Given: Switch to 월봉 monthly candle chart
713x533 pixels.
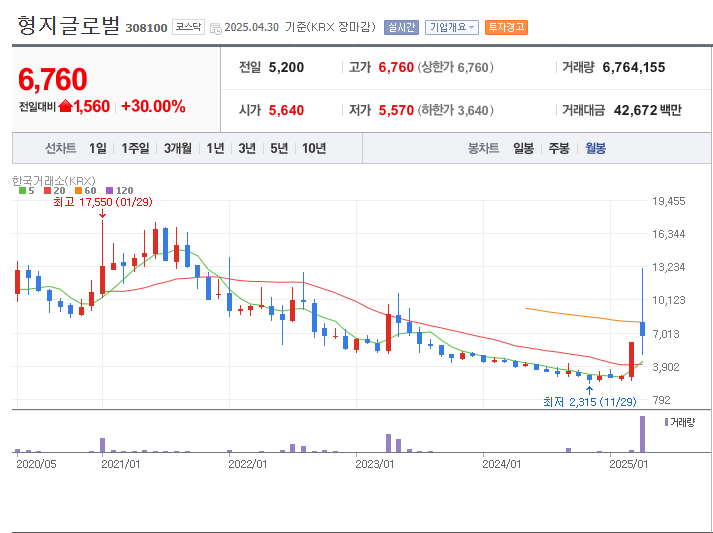Looking at the screenshot, I should 595,148.
